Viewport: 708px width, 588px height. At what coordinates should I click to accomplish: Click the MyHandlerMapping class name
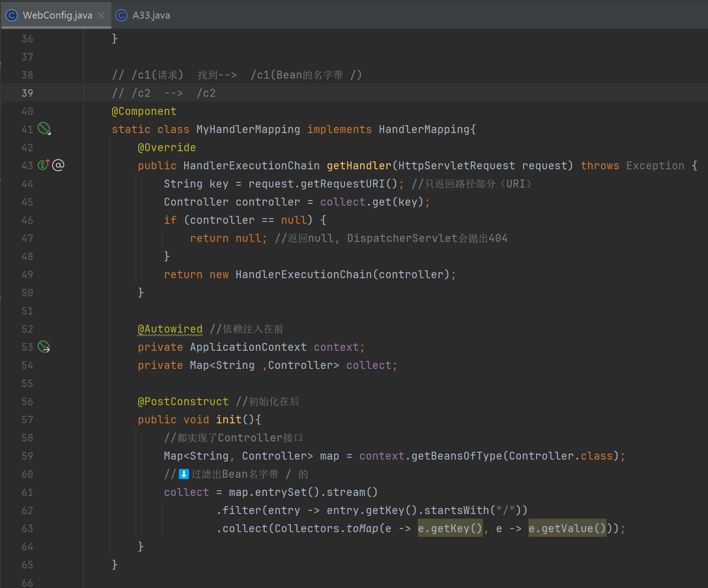coord(248,129)
